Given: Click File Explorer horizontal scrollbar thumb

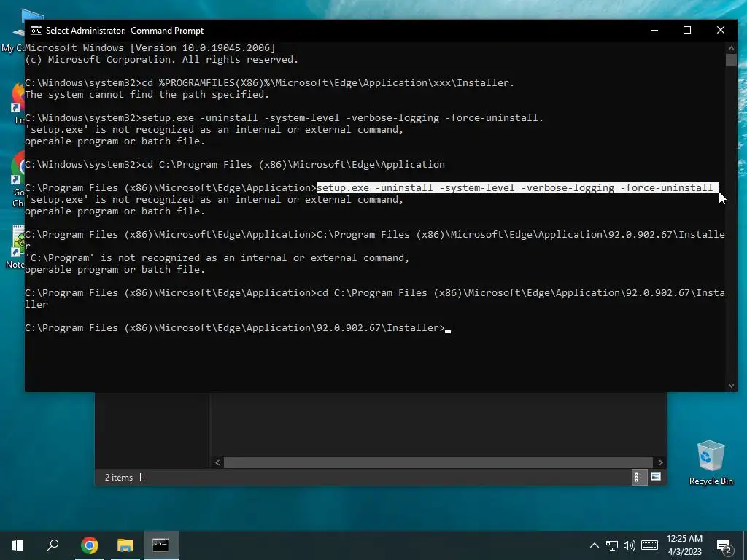Looking at the screenshot, I should point(438,462).
